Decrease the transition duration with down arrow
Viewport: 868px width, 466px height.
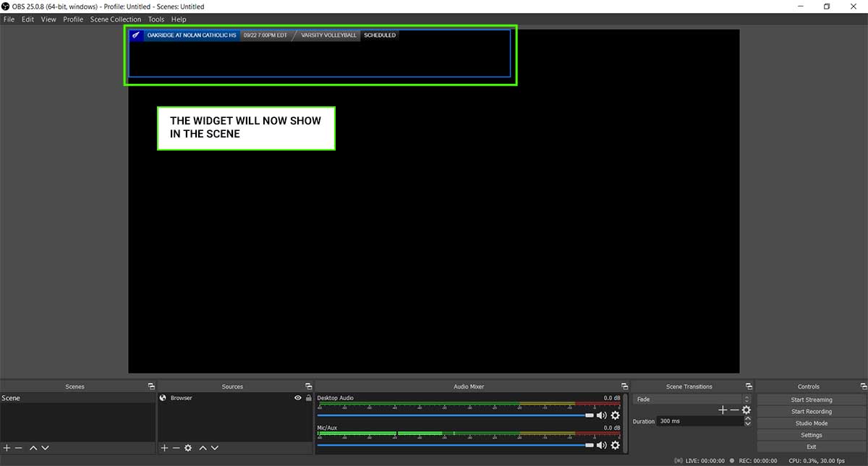(x=748, y=423)
